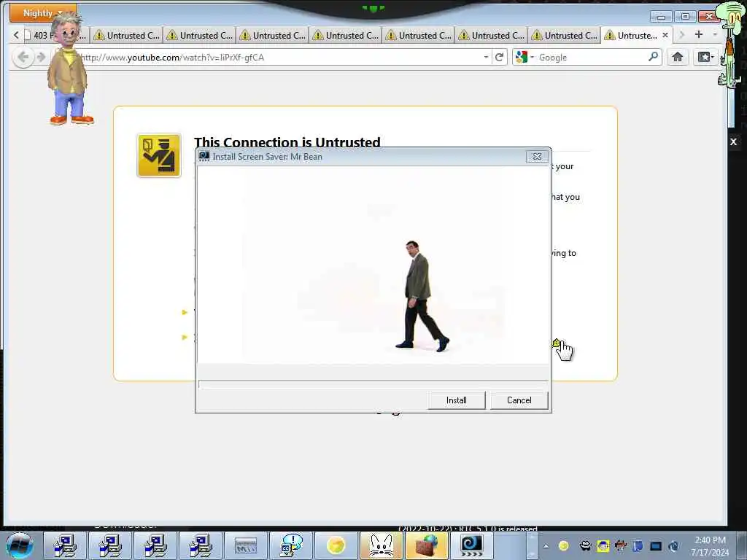Open the URL bar history dropdown arrow

(x=486, y=57)
